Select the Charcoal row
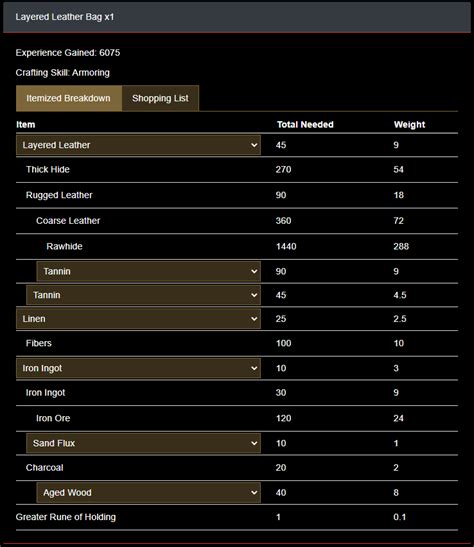474x547 pixels. pyautogui.click(x=237, y=468)
